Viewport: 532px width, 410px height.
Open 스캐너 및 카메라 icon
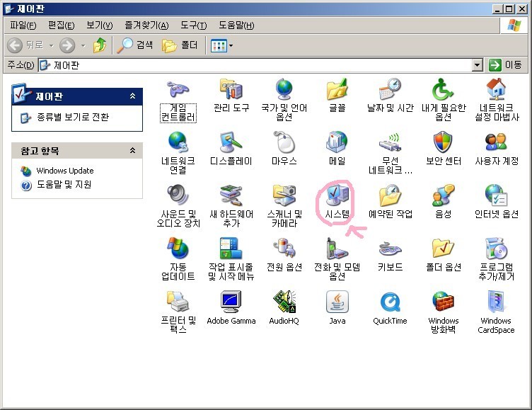click(x=284, y=206)
